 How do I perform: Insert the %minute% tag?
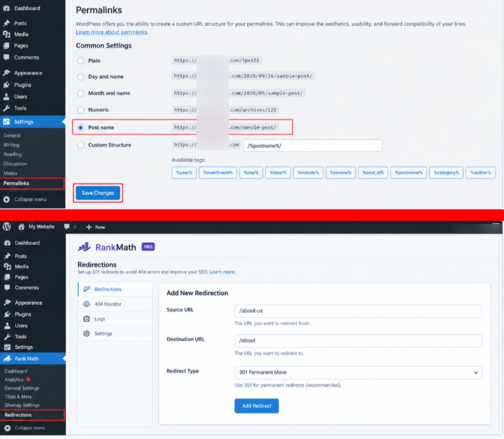308,173
